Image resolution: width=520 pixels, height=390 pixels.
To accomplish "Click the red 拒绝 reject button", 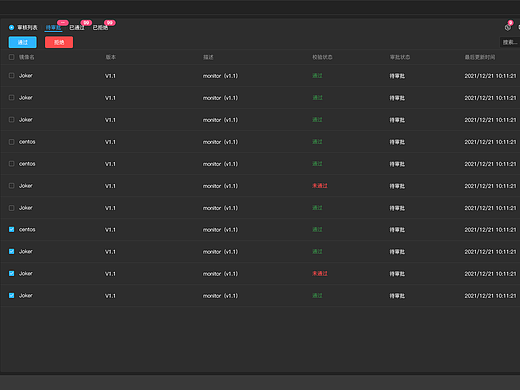I will (x=59, y=42).
